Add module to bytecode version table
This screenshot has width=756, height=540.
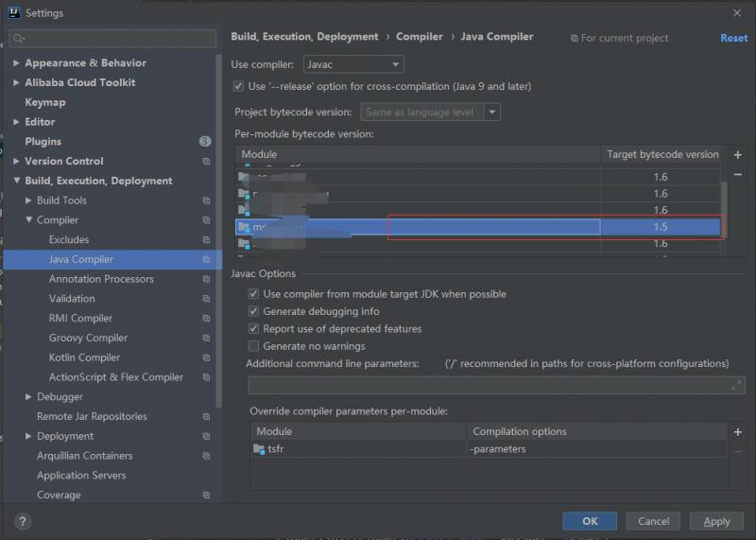(738, 154)
